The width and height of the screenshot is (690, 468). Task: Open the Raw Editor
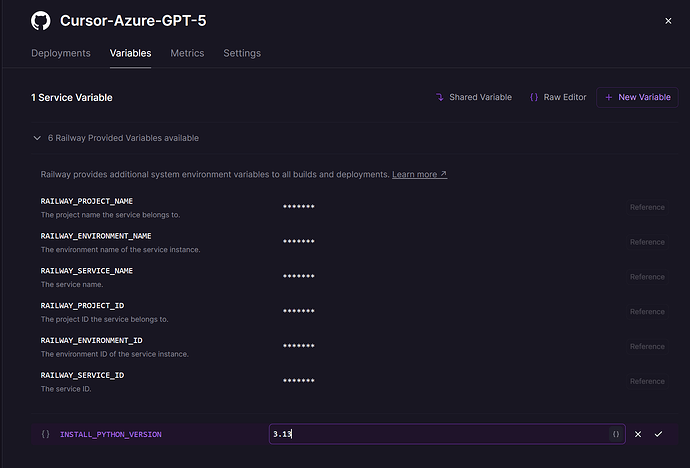click(x=558, y=97)
